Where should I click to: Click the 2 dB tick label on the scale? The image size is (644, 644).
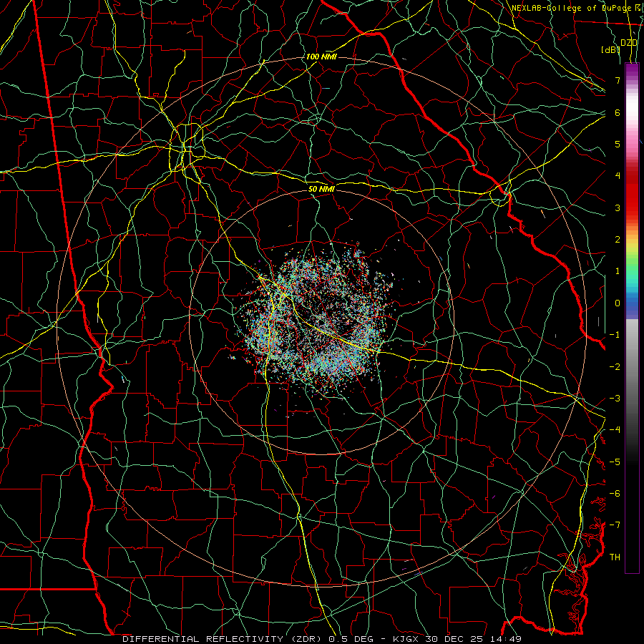tap(618, 240)
